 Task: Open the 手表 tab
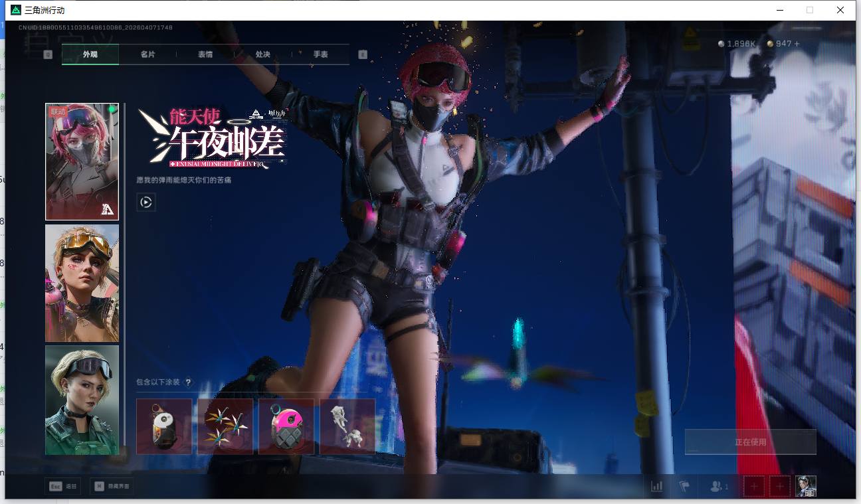pyautogui.click(x=321, y=54)
